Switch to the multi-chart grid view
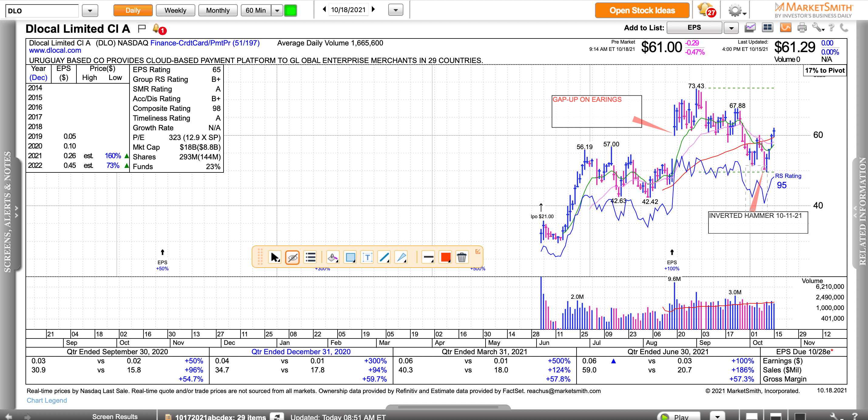The image size is (868, 420). (767, 28)
